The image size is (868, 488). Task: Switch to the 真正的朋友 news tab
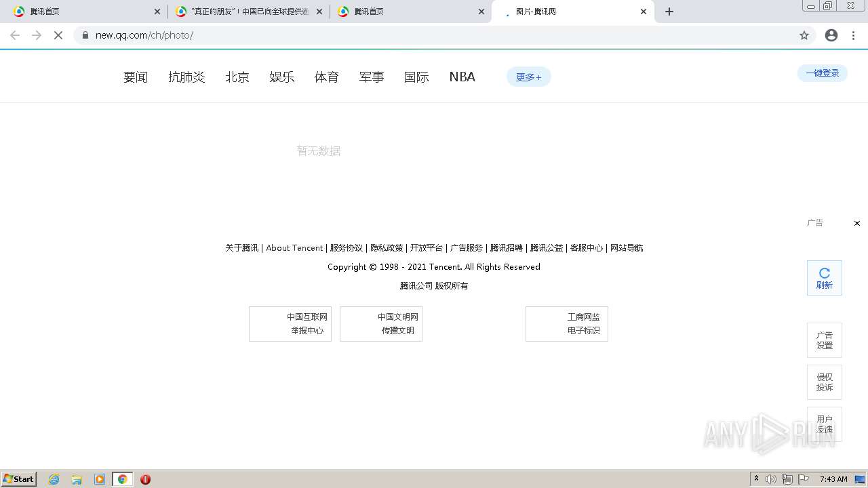click(248, 12)
